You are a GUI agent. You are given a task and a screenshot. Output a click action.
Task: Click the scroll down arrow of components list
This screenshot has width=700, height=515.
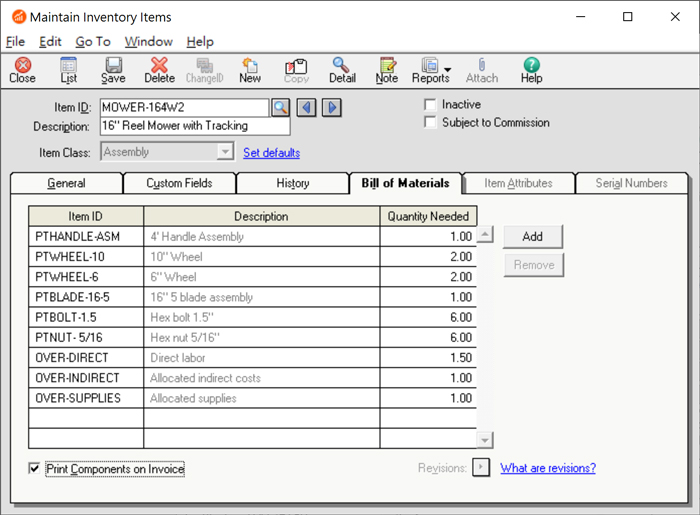pyautogui.click(x=485, y=440)
